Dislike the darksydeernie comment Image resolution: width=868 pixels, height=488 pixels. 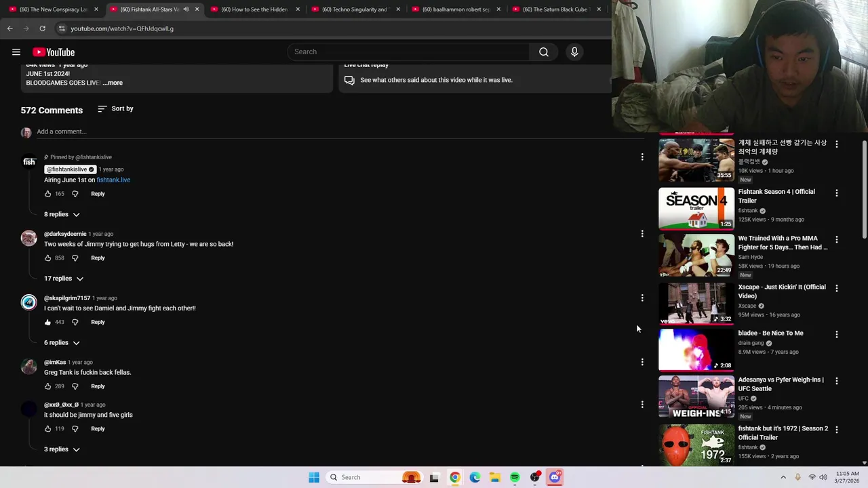[75, 258]
